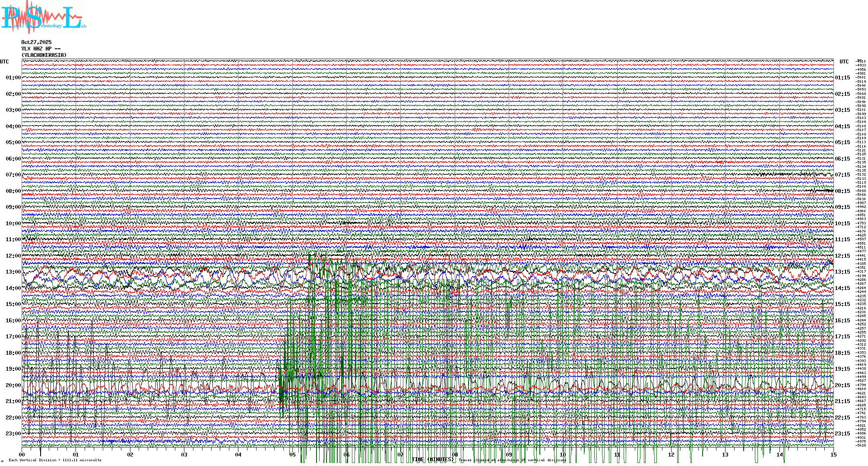Viewport: 868px width, 466px height.
Task: Click the 19:15 time label on right
Action: [842, 369]
